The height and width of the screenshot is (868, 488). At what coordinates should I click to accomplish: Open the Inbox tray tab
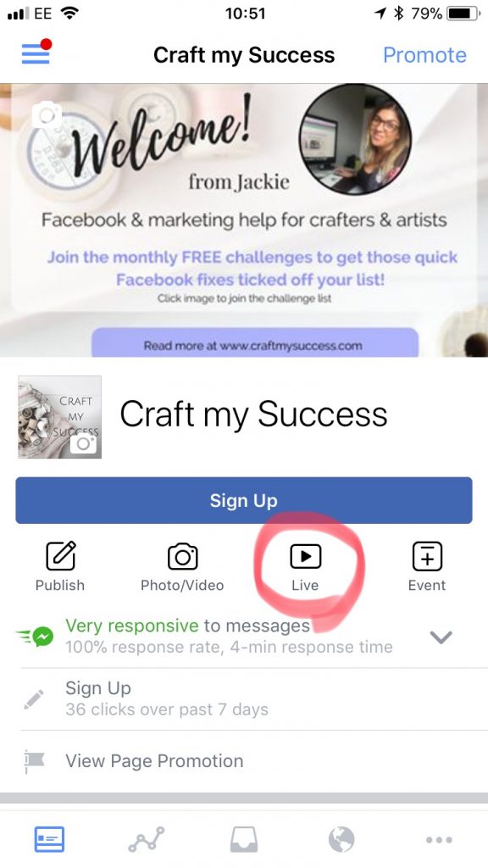[x=244, y=840]
